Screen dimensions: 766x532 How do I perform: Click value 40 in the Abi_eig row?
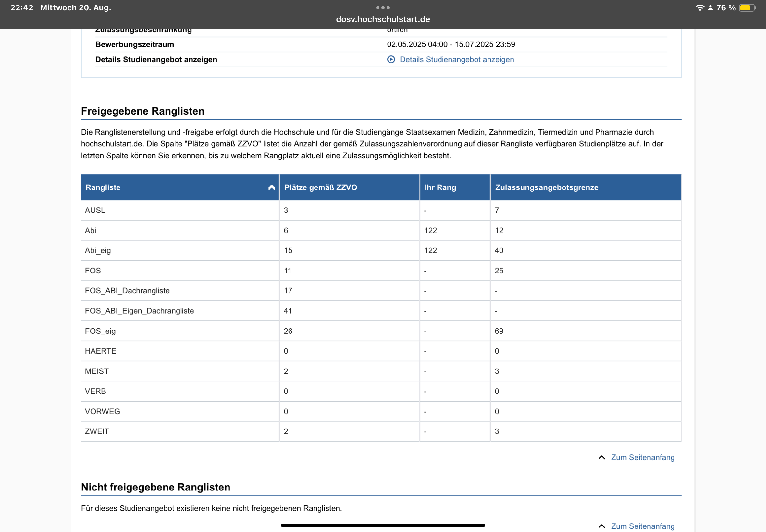(499, 251)
